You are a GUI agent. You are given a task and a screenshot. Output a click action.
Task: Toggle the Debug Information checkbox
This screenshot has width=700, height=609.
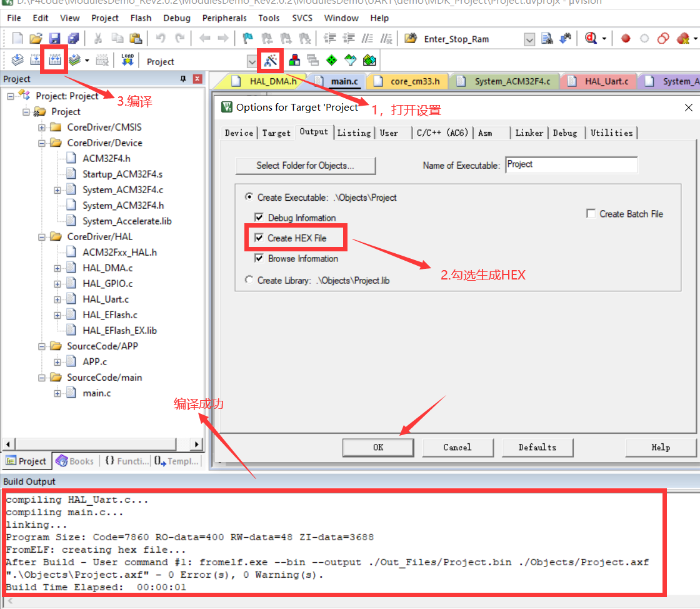[259, 218]
